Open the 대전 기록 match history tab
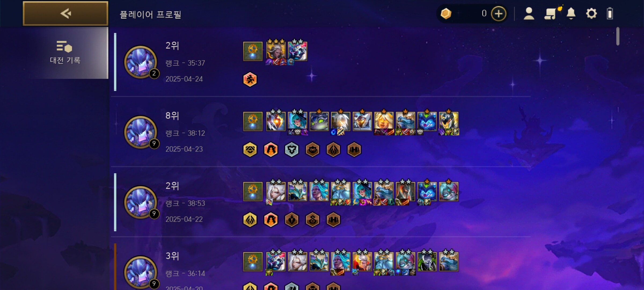Image resolution: width=644 pixels, height=290 pixels. 65,53
